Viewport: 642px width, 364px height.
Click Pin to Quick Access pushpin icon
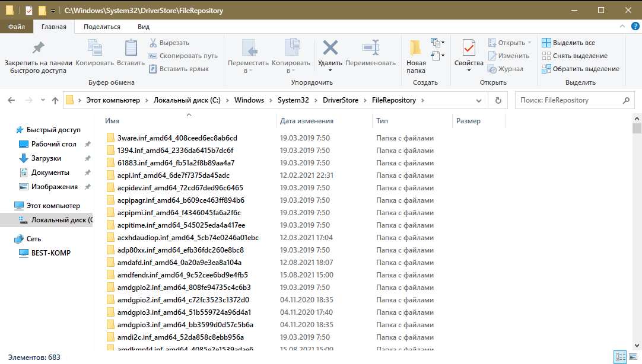38,47
